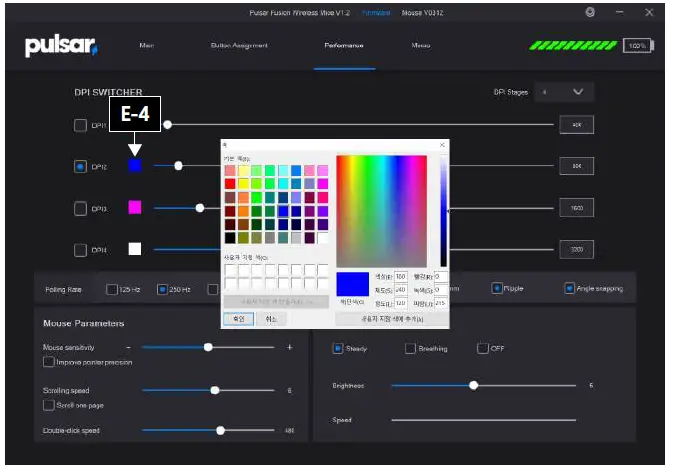Click the saturation field showing 240
Image resolution: width=675 pixels, height=470 pixels.
click(401, 290)
